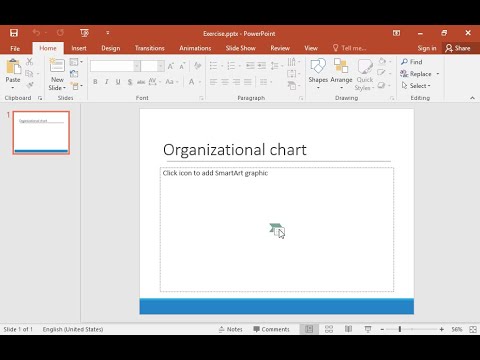Screen dimensions: 480x360
Task: Click the Arrange button icon
Action: pyautogui.click(x=341, y=65)
